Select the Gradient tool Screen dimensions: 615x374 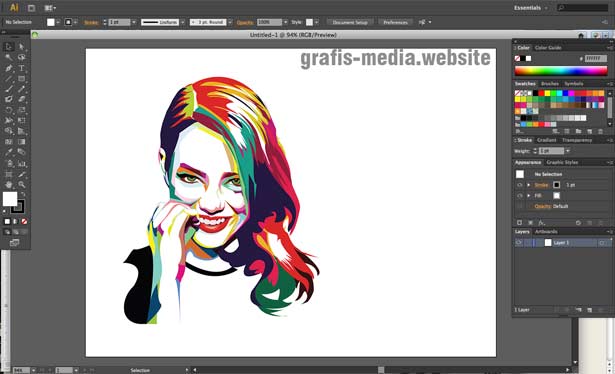pos(22,142)
